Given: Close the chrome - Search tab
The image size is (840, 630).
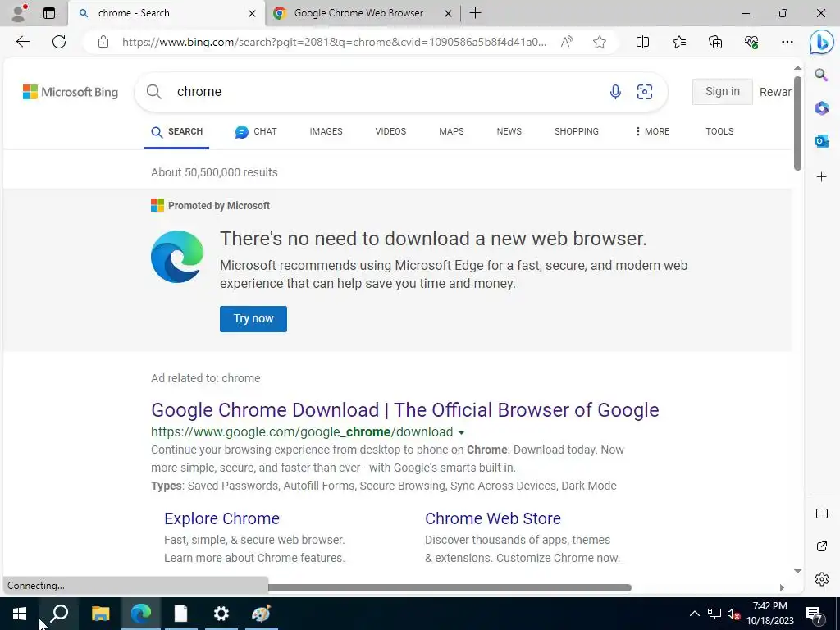Looking at the screenshot, I should 252,13.
